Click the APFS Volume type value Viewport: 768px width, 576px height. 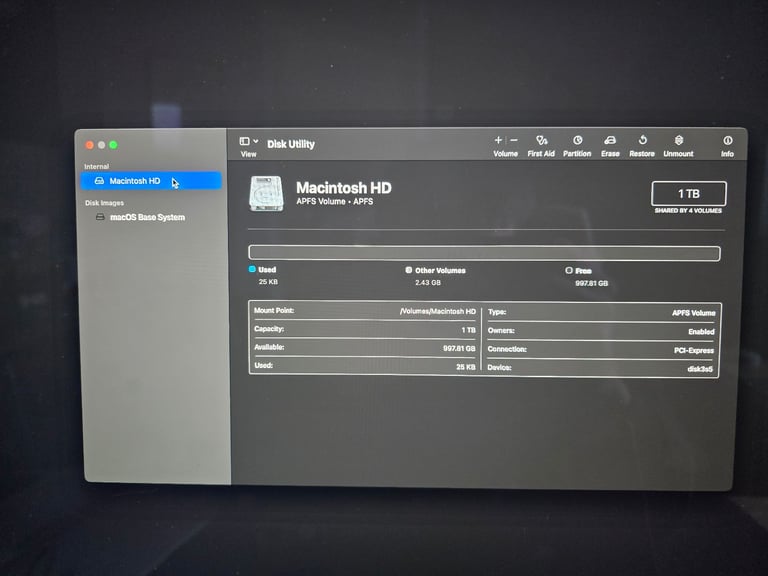tap(694, 312)
